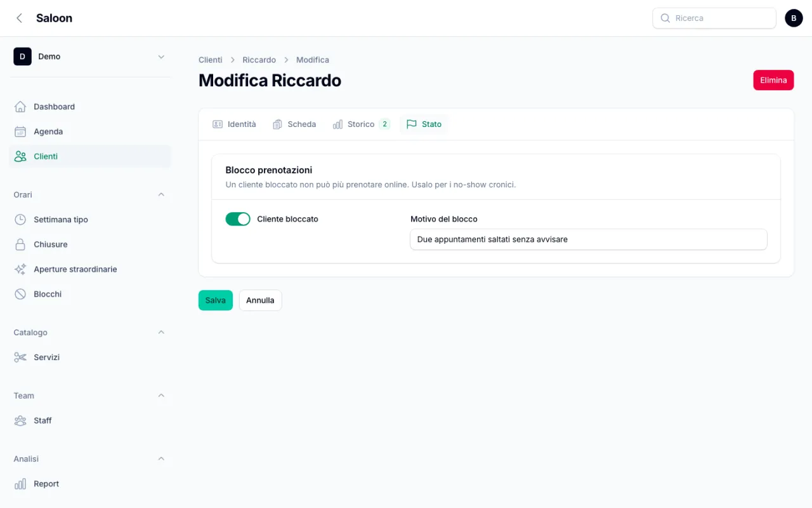Toggle off the Cliente bloccato switch
The width and height of the screenshot is (812, 508).
click(x=238, y=219)
